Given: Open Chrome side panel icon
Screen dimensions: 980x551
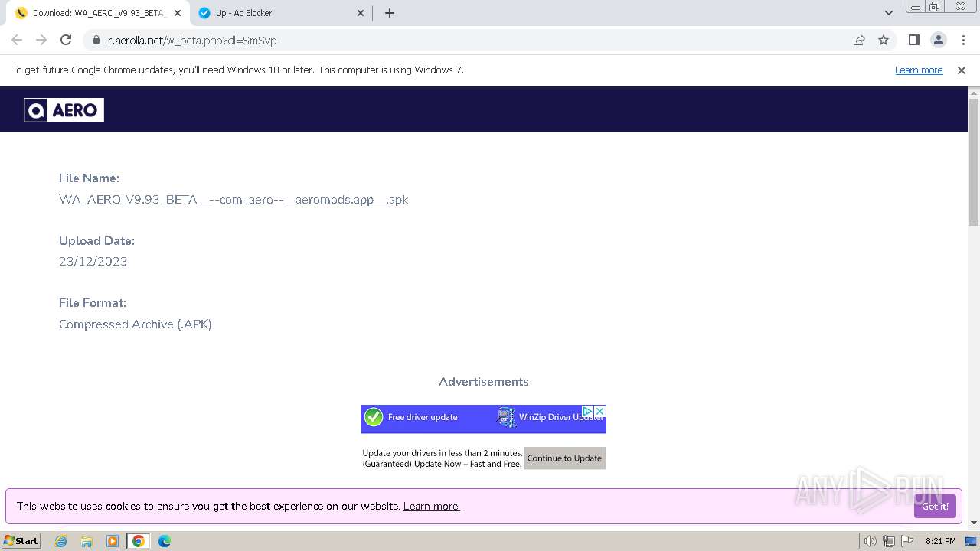Looking at the screenshot, I should [914, 40].
